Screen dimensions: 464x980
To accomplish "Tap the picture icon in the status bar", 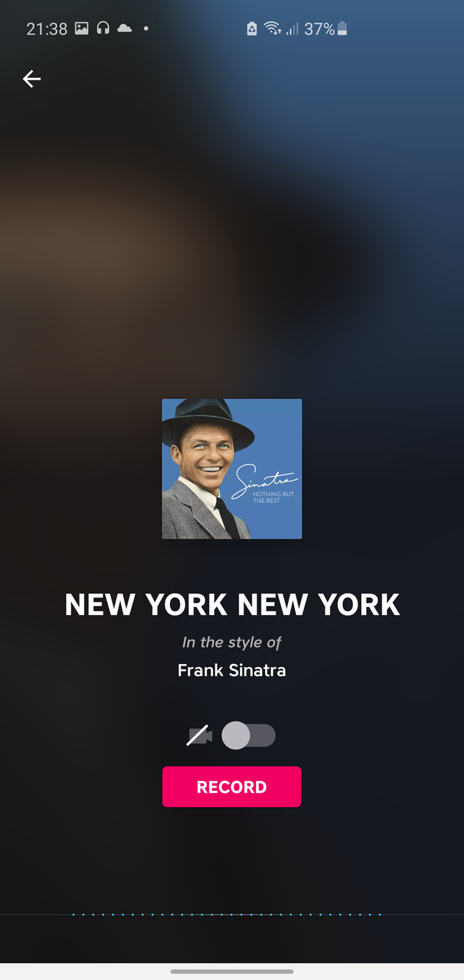I will [81, 28].
